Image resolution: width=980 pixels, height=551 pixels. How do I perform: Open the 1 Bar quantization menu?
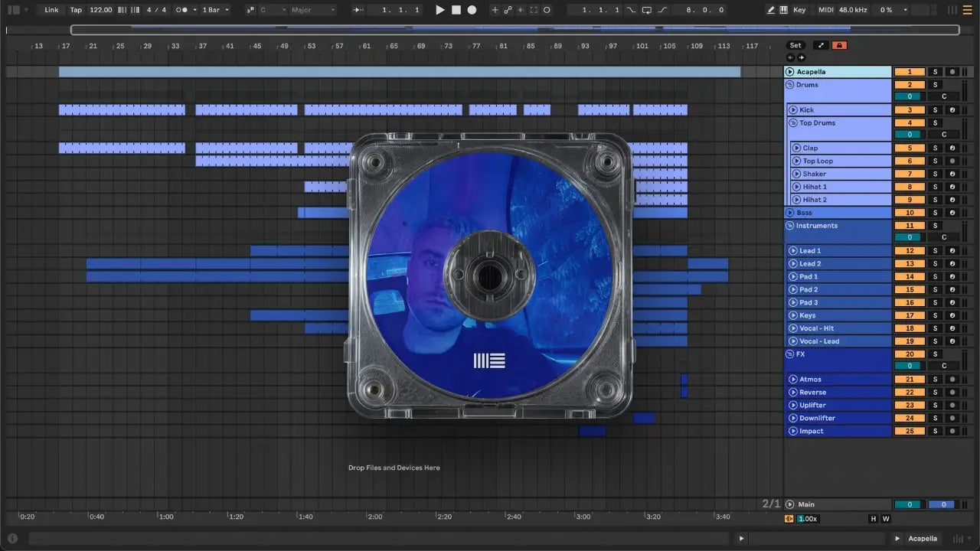tap(216, 10)
